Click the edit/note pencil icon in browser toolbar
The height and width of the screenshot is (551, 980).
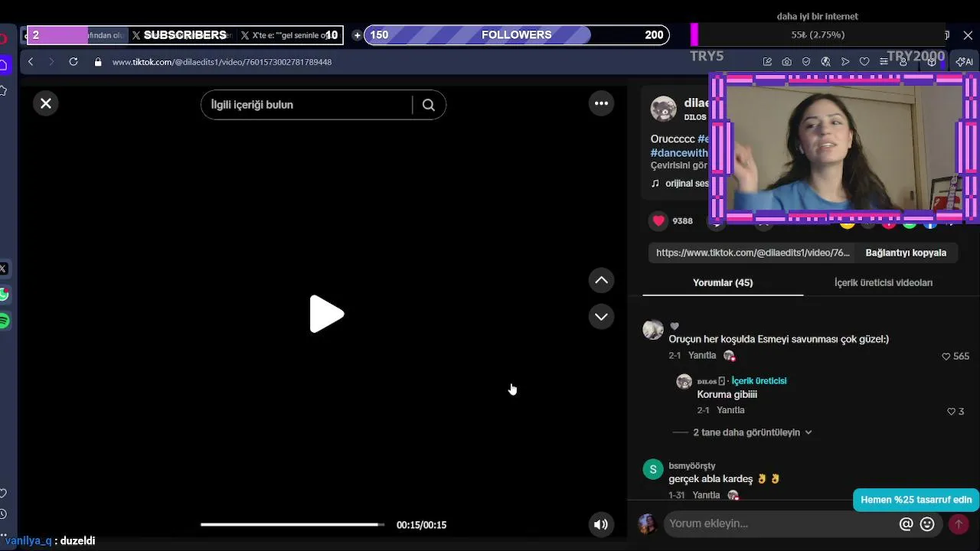[767, 62]
